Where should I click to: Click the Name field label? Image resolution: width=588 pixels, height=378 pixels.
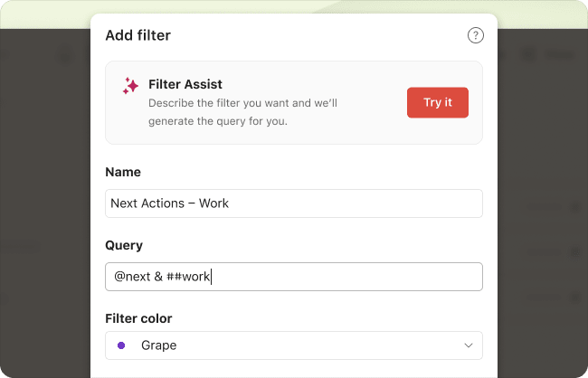click(123, 172)
